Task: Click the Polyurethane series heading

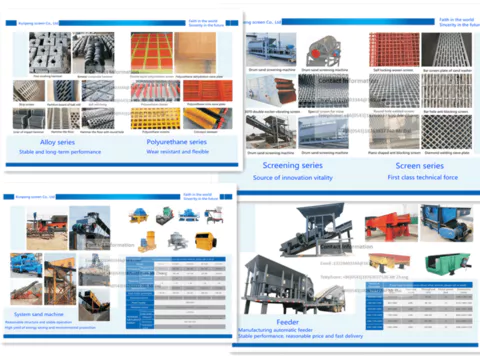Action: coord(177,142)
